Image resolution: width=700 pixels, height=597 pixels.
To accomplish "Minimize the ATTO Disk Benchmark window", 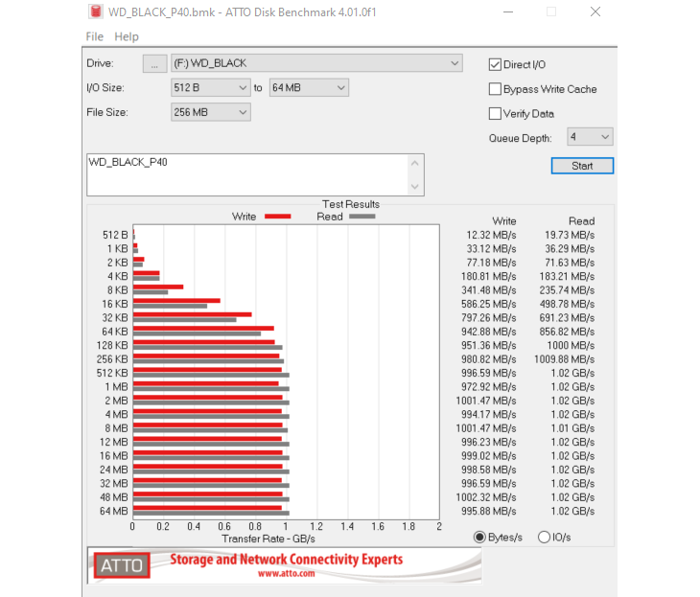I will [508, 12].
